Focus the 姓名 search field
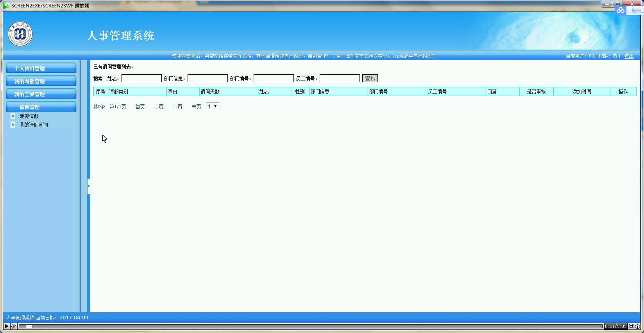Screen dimensions: 644x333 click(x=141, y=78)
